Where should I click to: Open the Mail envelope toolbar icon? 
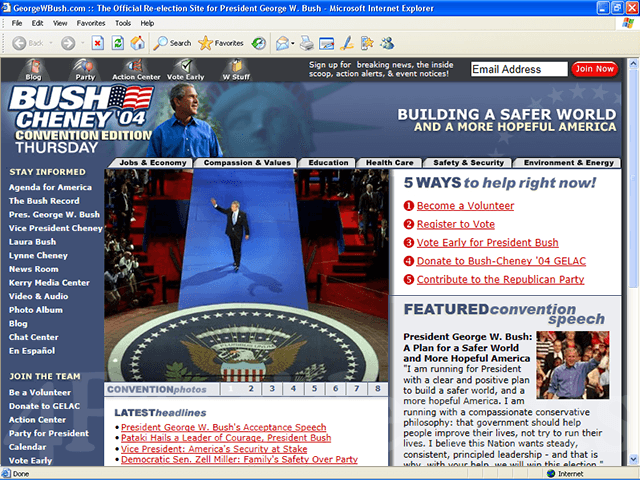tap(282, 43)
